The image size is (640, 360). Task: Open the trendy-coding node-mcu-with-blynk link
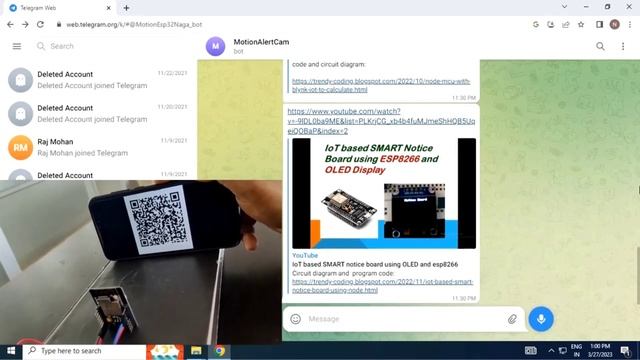click(x=381, y=85)
